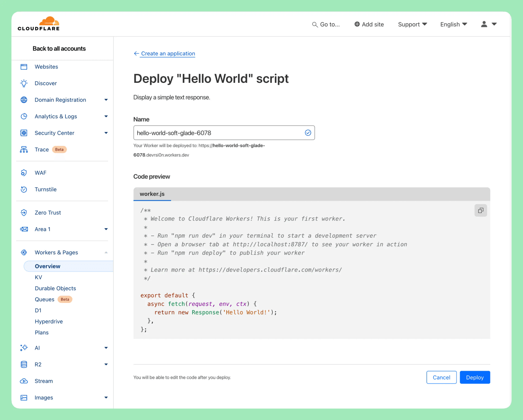
Task: Click the WAF shield icon
Action: [24, 173]
